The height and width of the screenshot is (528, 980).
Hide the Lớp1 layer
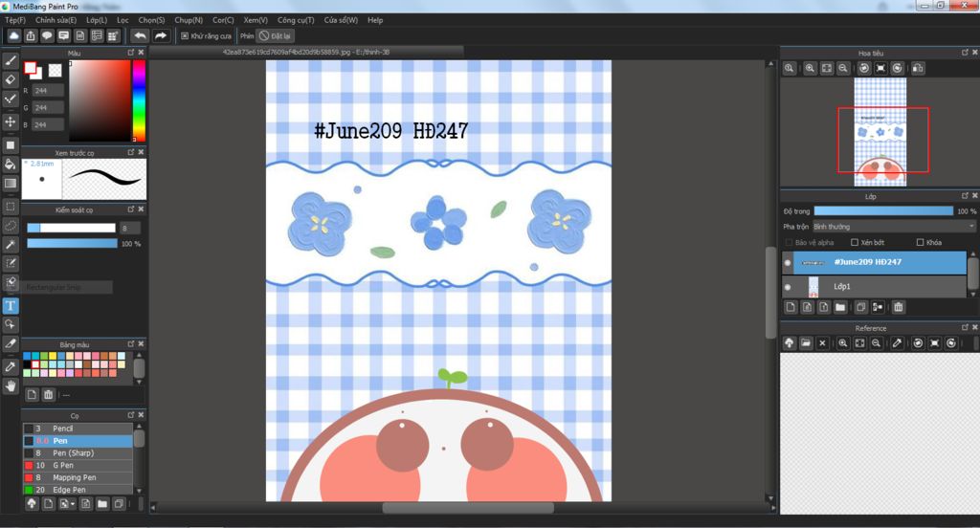[x=788, y=287]
